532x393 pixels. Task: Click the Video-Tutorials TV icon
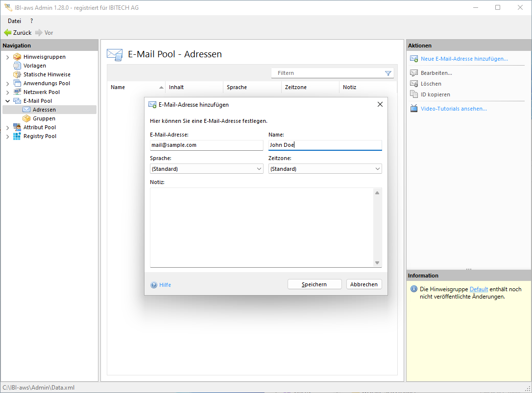414,109
